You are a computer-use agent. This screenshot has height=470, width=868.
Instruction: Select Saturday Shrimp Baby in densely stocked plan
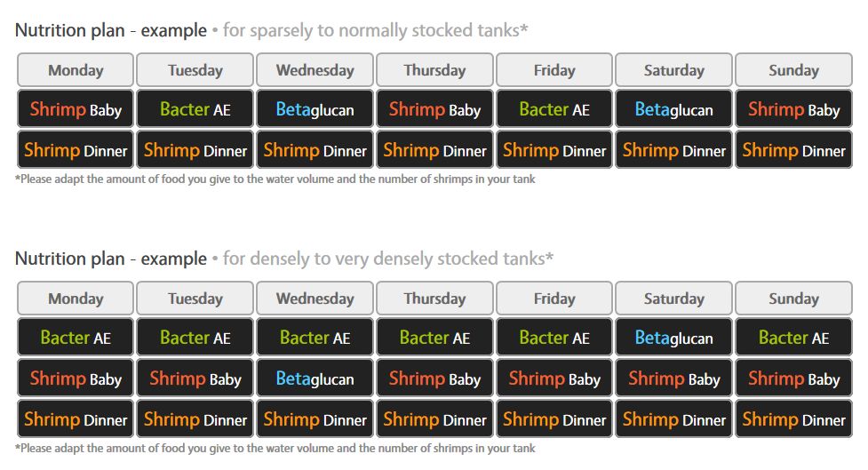click(673, 378)
